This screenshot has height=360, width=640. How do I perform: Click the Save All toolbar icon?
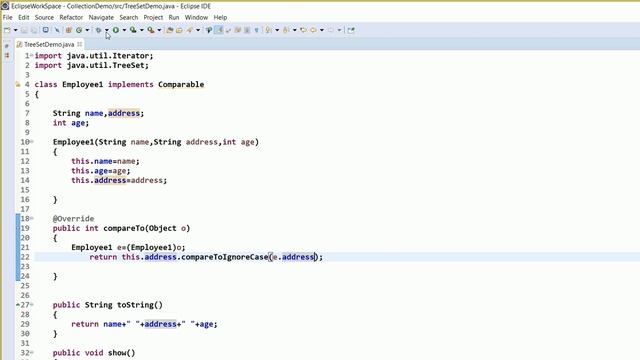[34, 30]
